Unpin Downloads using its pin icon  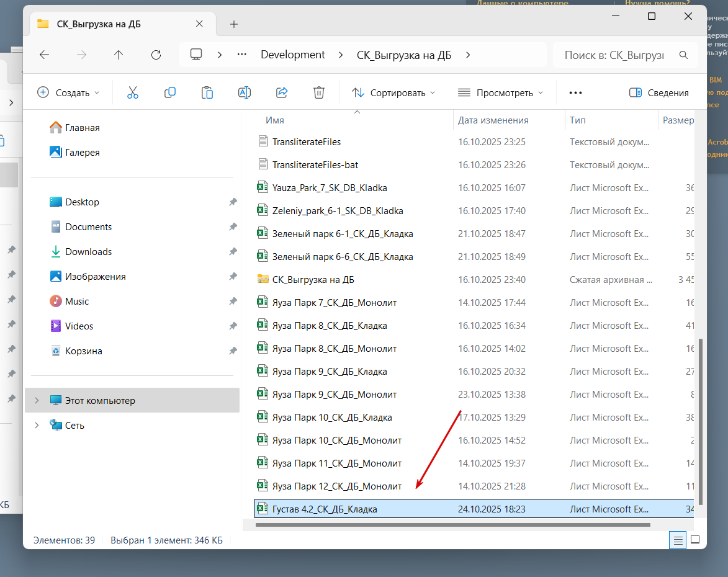[233, 252]
